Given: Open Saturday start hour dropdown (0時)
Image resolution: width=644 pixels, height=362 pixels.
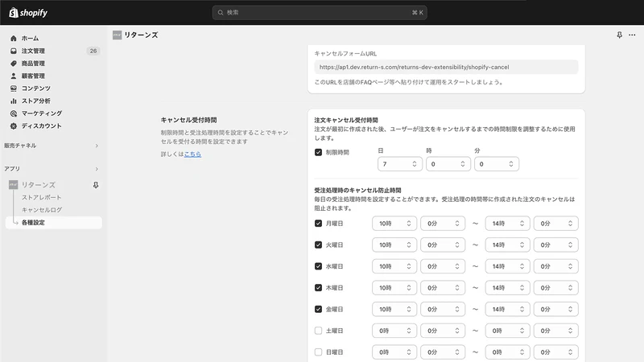Looking at the screenshot, I should coord(394,331).
